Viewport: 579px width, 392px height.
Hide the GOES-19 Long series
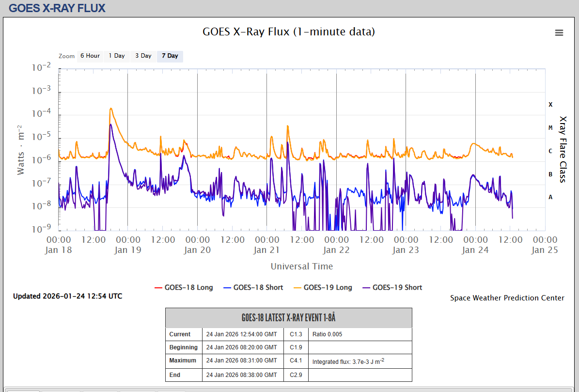click(328, 287)
